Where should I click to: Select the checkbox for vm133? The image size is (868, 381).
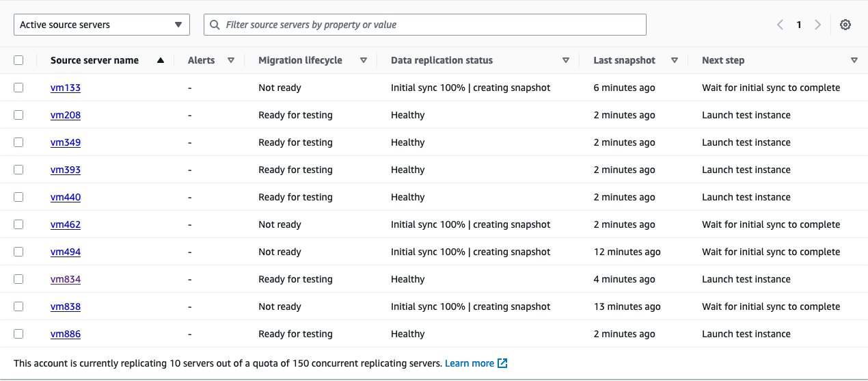pyautogui.click(x=18, y=88)
